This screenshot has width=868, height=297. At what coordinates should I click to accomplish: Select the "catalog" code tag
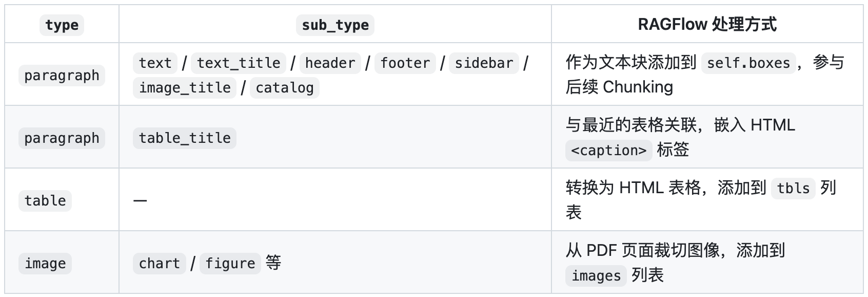coord(284,88)
